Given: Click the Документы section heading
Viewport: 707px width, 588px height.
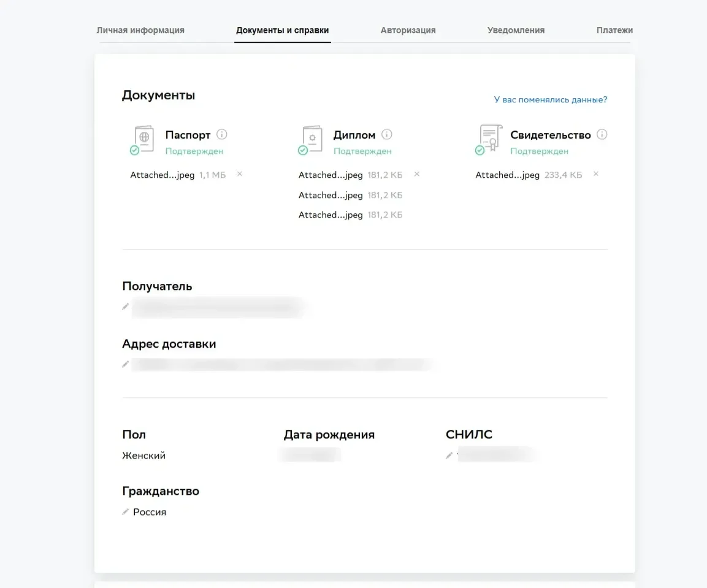Looking at the screenshot, I should pyautogui.click(x=158, y=96).
